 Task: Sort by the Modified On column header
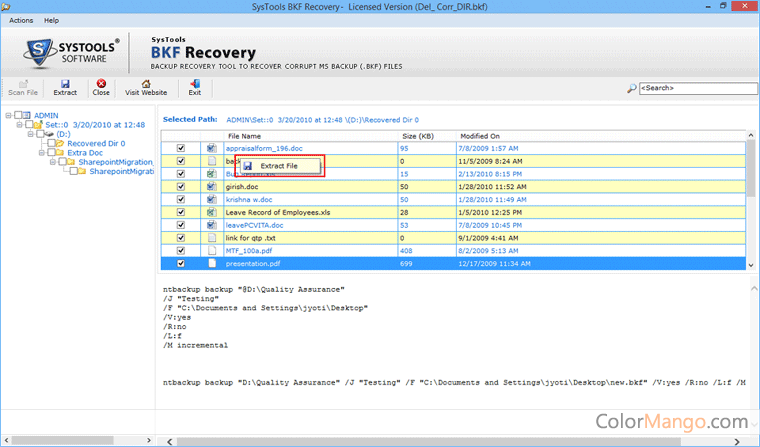click(x=480, y=135)
